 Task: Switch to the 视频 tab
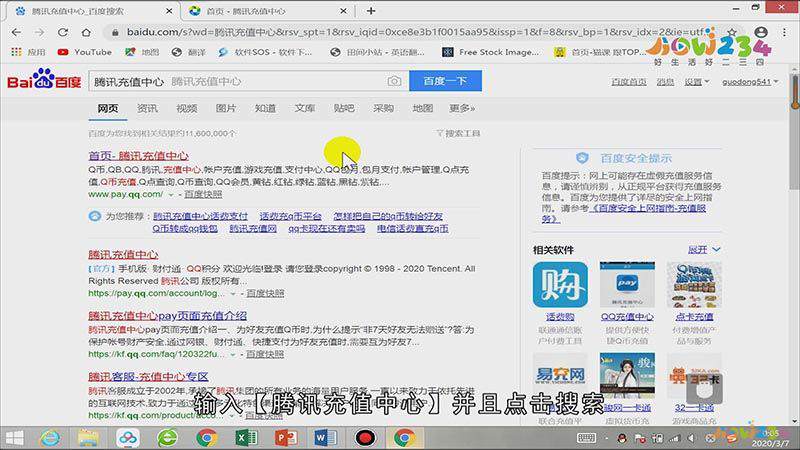coord(187,108)
